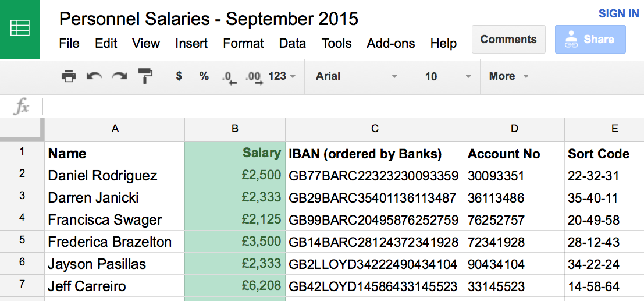Image resolution: width=644 pixels, height=301 pixels.
Task: Click the blue Share button
Action: [590, 40]
